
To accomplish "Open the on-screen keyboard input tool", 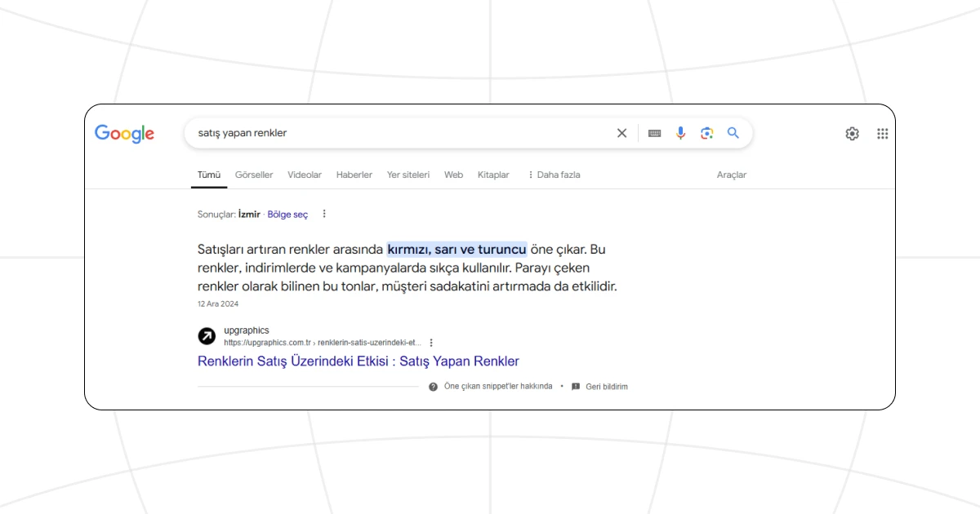I will (654, 133).
